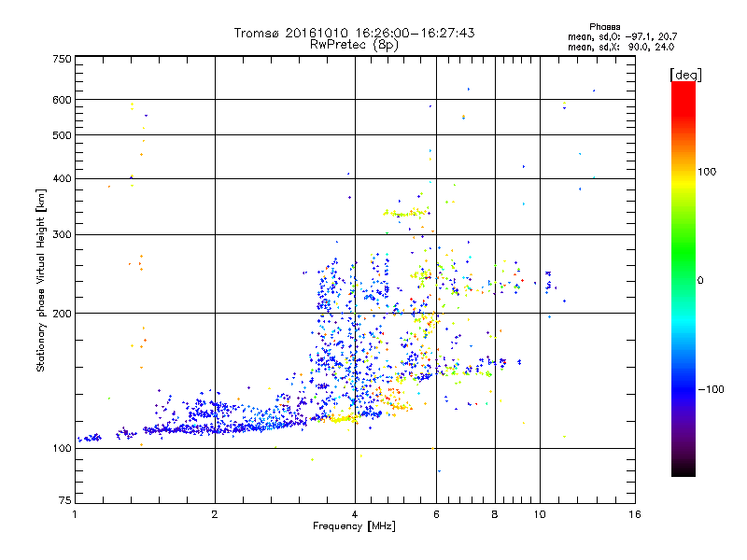
Task: Click the 'Stationary phase Virtual Height [km]' label
Action: click(41, 280)
